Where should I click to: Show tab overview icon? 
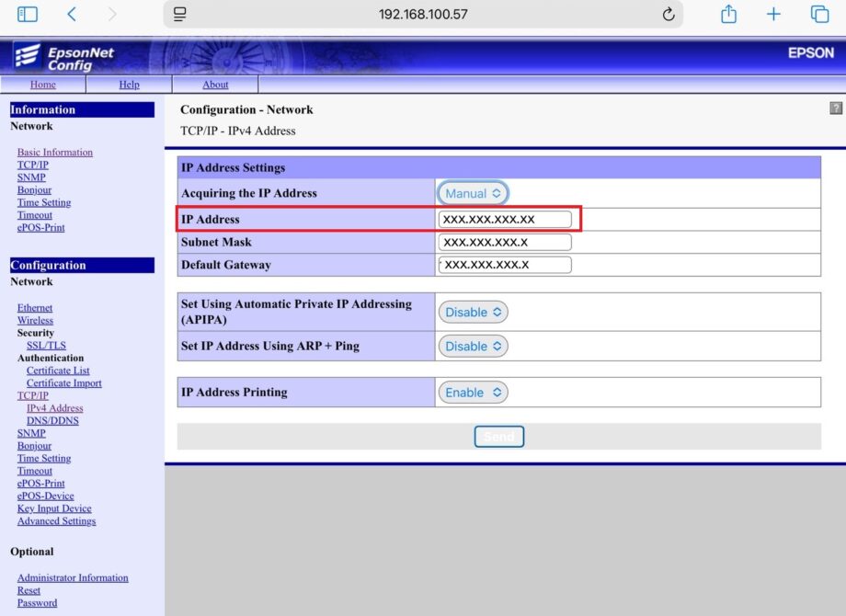coord(818,14)
